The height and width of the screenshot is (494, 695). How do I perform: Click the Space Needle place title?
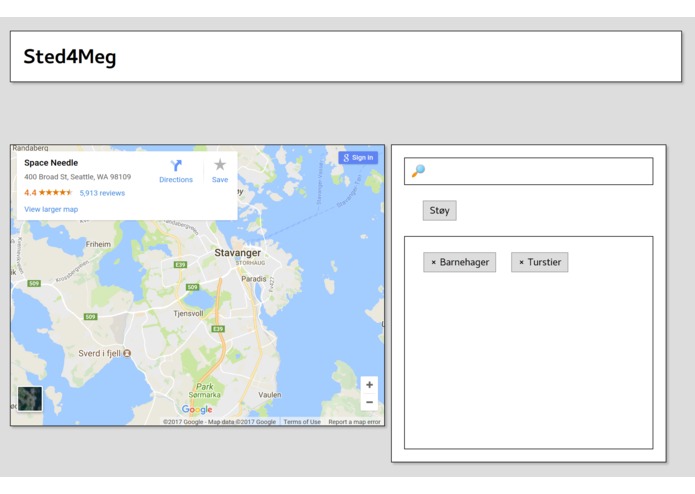51,163
